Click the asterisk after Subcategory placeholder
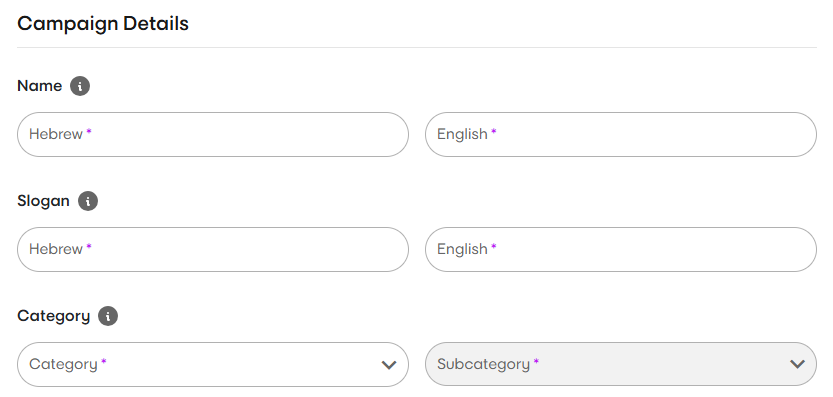Image resolution: width=833 pixels, height=397 pixels. tap(536, 361)
